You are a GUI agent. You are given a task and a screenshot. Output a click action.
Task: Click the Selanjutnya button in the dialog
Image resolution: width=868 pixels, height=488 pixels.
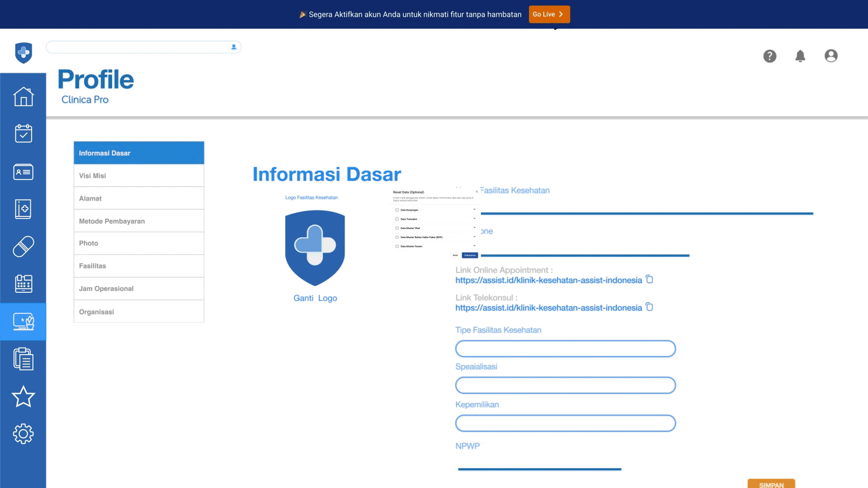pyautogui.click(x=470, y=255)
